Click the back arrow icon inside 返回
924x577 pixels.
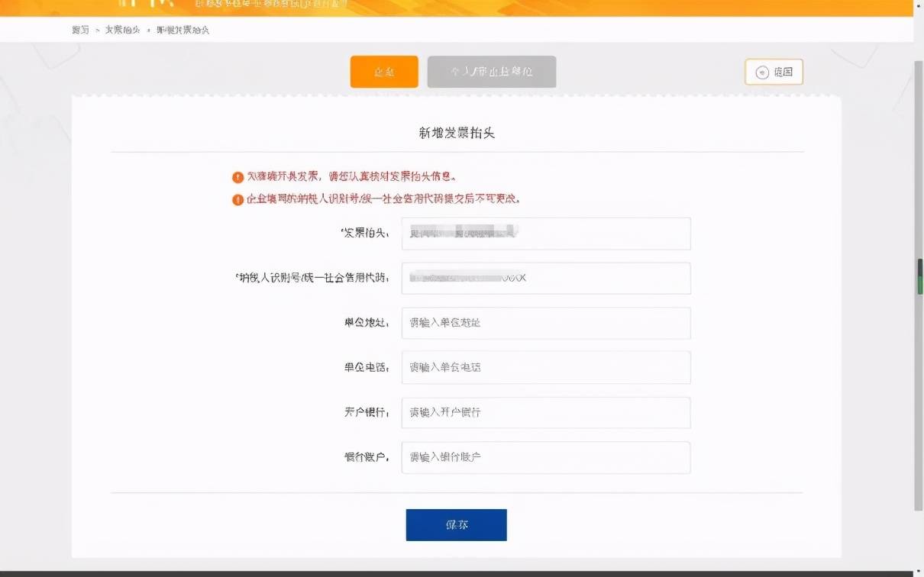pyautogui.click(x=761, y=73)
